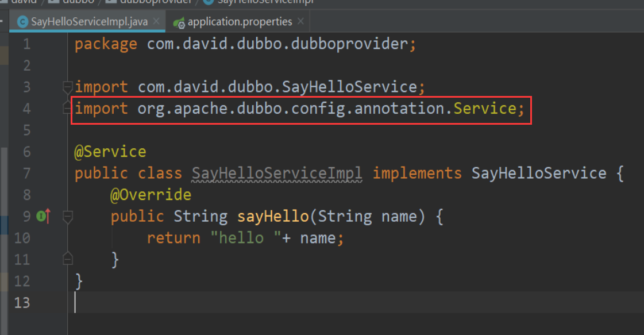Collapse the sayHello method via the gutter arrow
Screen dimensions: 644x335
(67, 215)
